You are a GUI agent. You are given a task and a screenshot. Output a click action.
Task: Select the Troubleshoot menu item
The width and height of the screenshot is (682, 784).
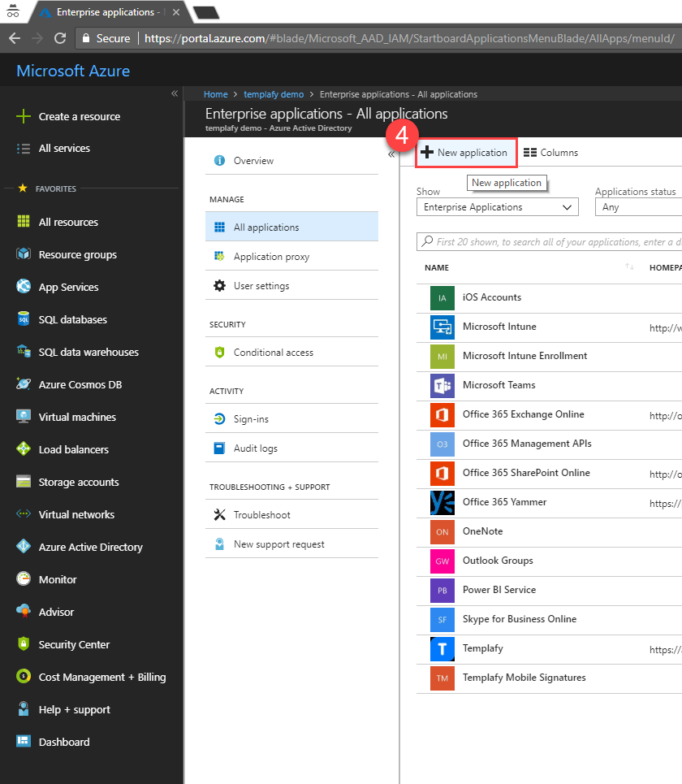(x=291, y=514)
